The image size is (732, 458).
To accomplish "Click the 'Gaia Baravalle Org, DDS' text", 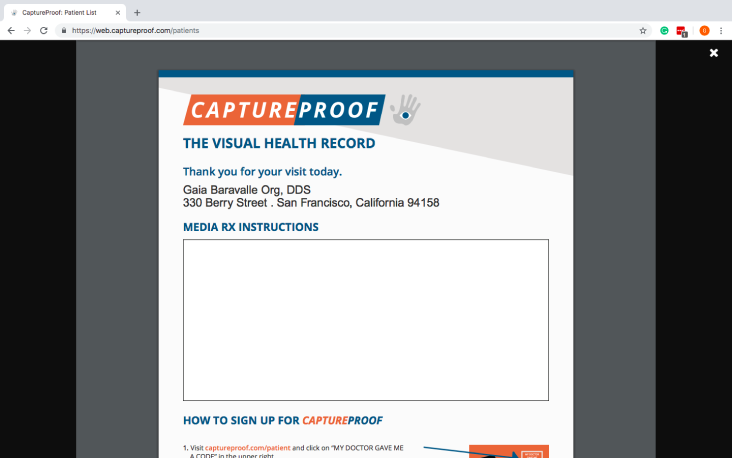I will point(246,190).
